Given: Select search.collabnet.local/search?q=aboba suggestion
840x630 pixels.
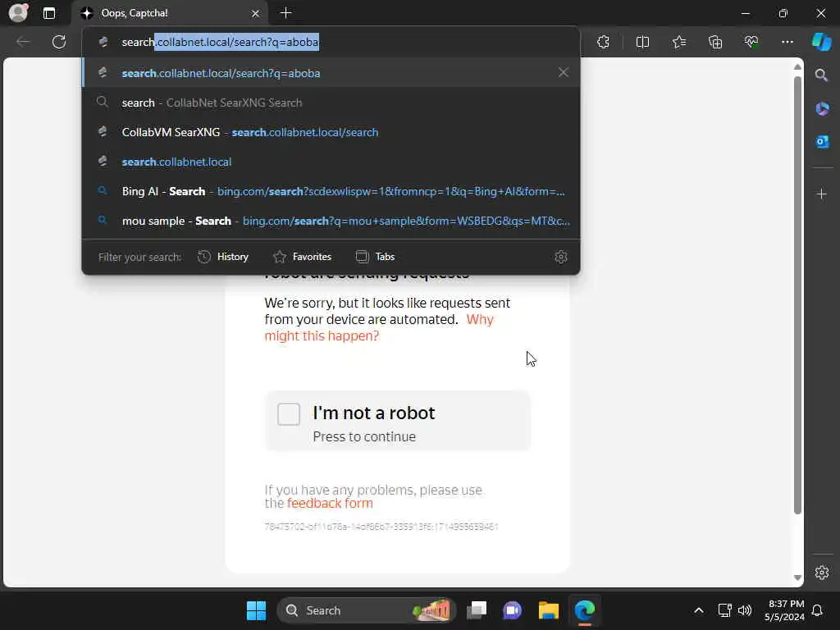Looking at the screenshot, I should (x=331, y=73).
